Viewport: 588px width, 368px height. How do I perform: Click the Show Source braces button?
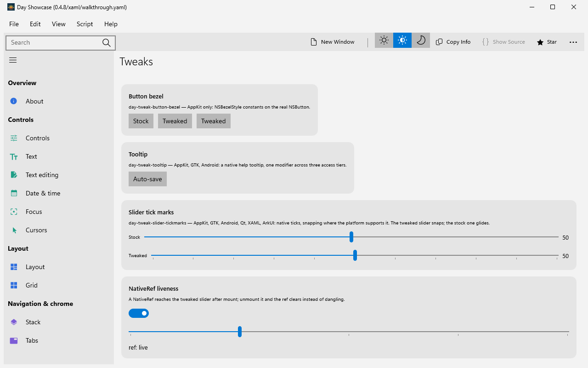[x=503, y=42]
